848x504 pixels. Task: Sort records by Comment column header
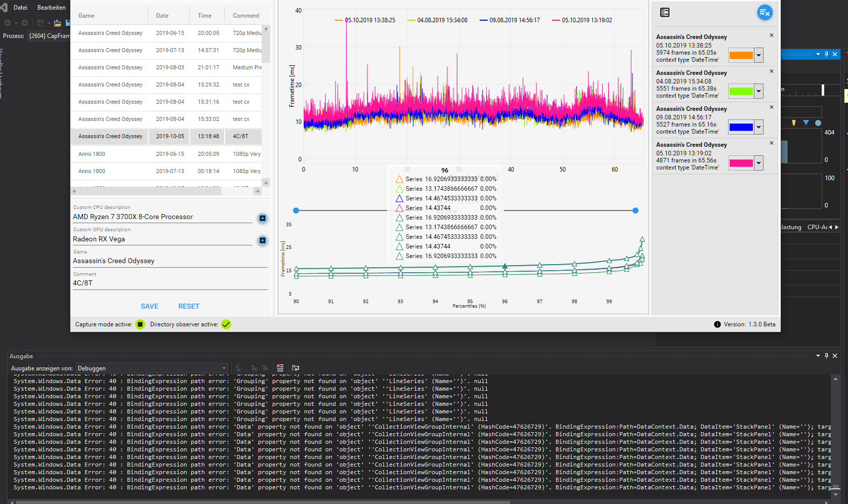pos(246,16)
